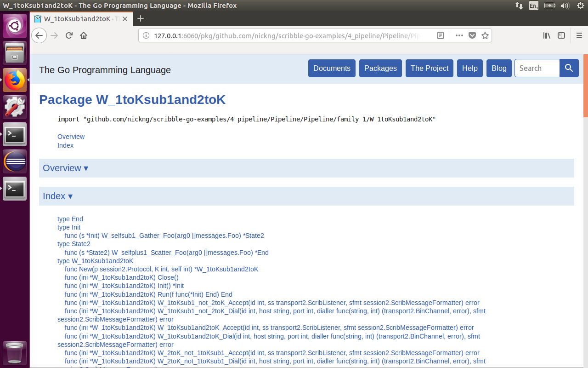Click the forward navigation arrow
Screen dimensions: 588x368
[54, 35]
